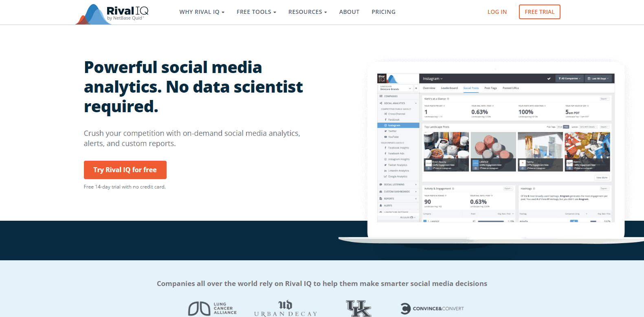The width and height of the screenshot is (644, 317).
Task: Open Facebook Ads in the sidebar
Action: 396,153
